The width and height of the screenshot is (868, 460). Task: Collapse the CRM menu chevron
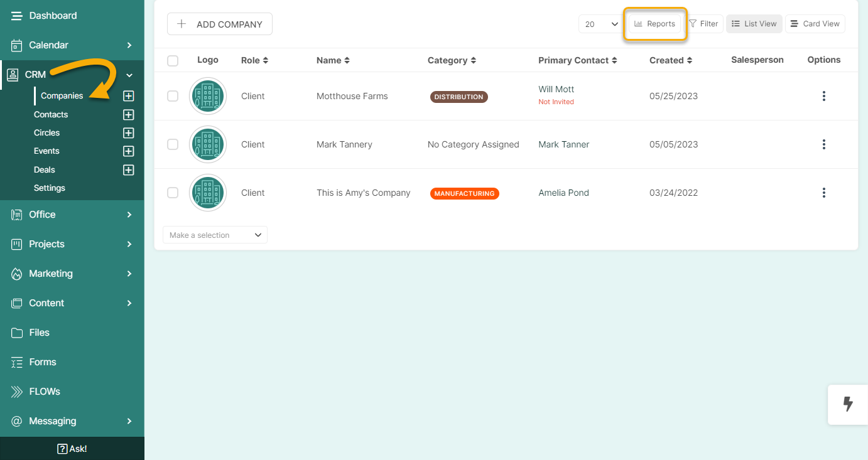tap(129, 75)
